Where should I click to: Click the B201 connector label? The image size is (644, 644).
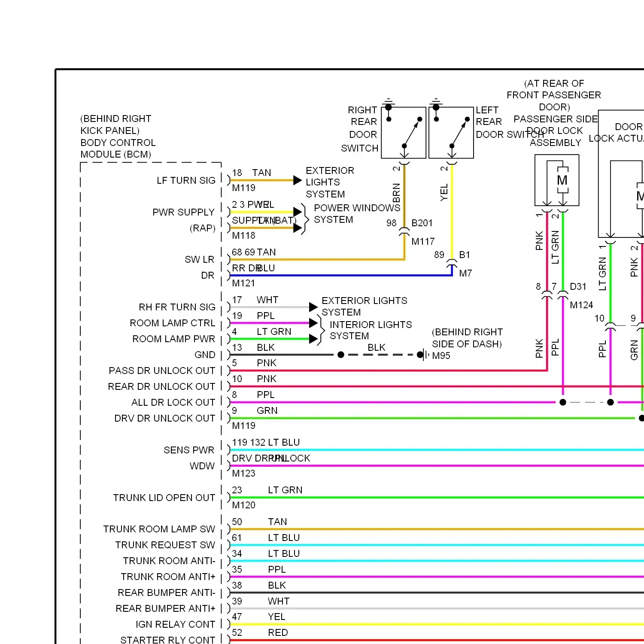(422, 223)
